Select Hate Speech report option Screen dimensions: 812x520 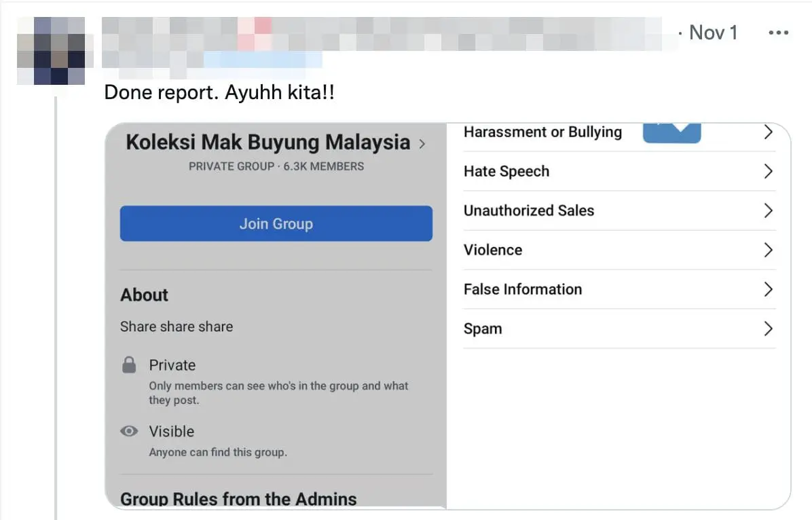pyautogui.click(x=506, y=172)
